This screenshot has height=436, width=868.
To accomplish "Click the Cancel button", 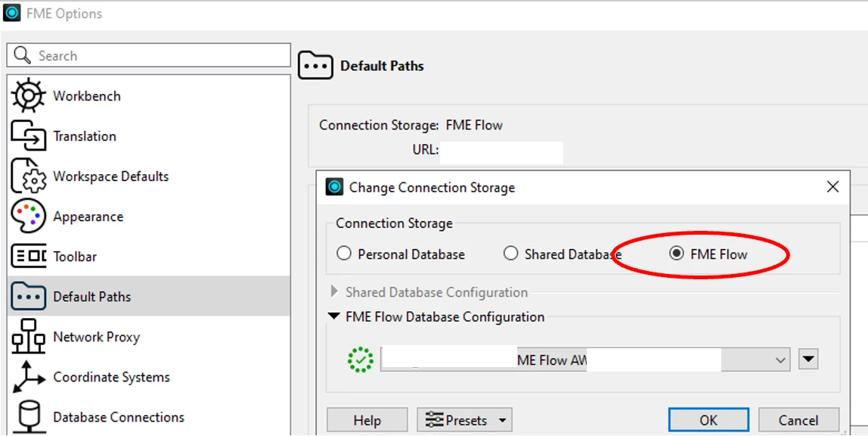I will (798, 421).
